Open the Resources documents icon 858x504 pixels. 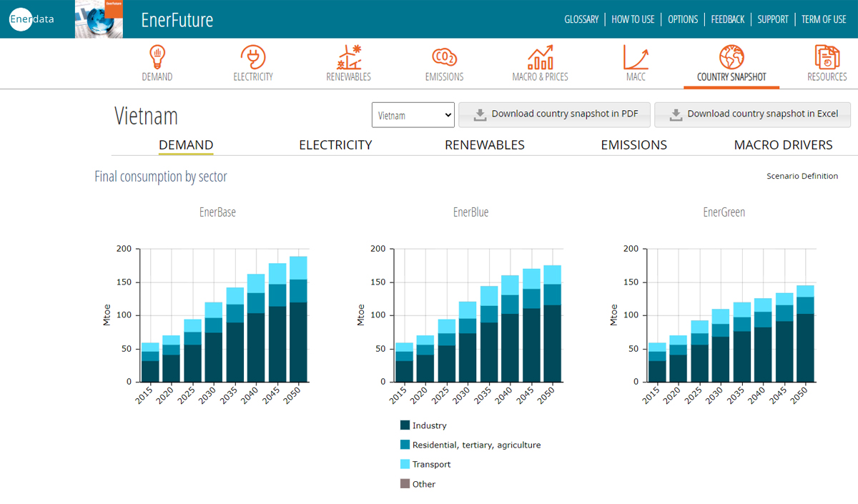[x=827, y=57]
